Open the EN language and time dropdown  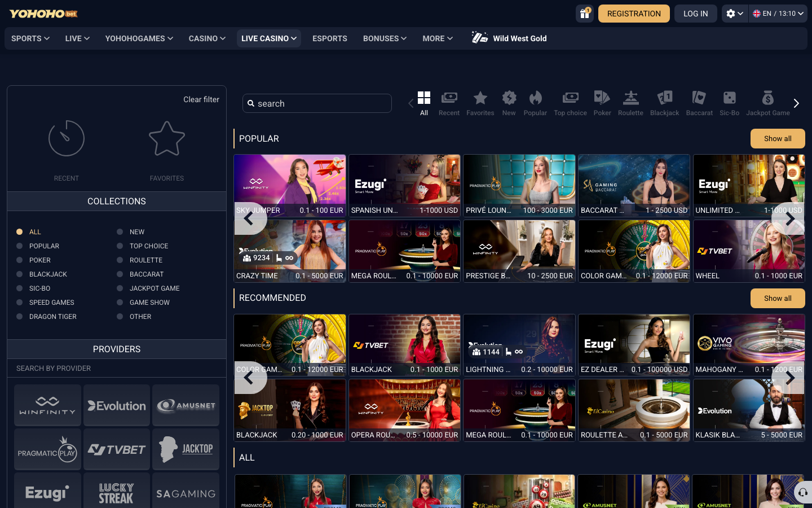778,14
